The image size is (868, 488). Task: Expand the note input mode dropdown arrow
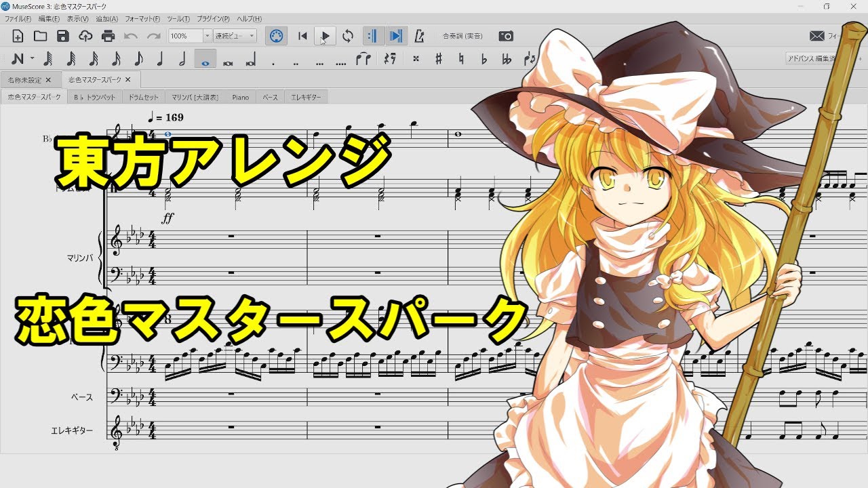33,59
